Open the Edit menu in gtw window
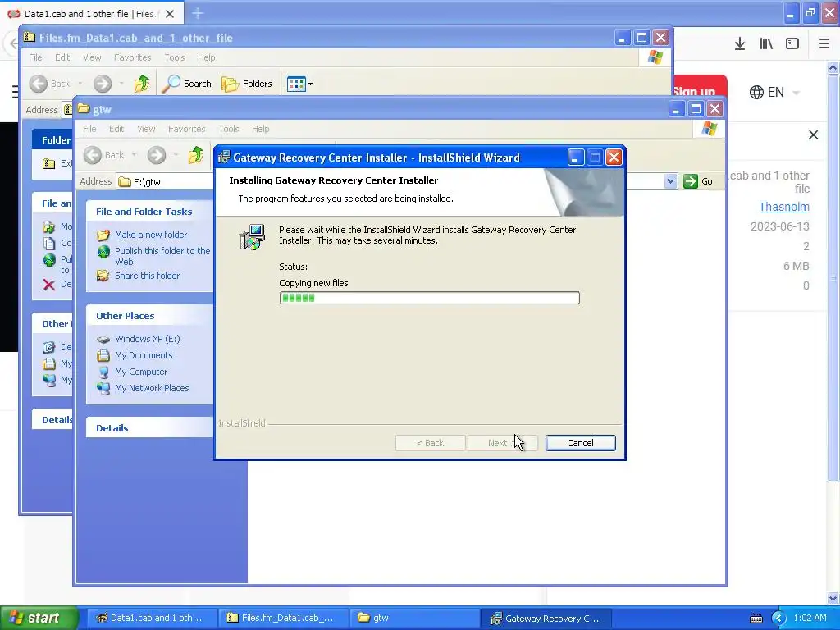Image resolution: width=840 pixels, height=630 pixels. [116, 129]
